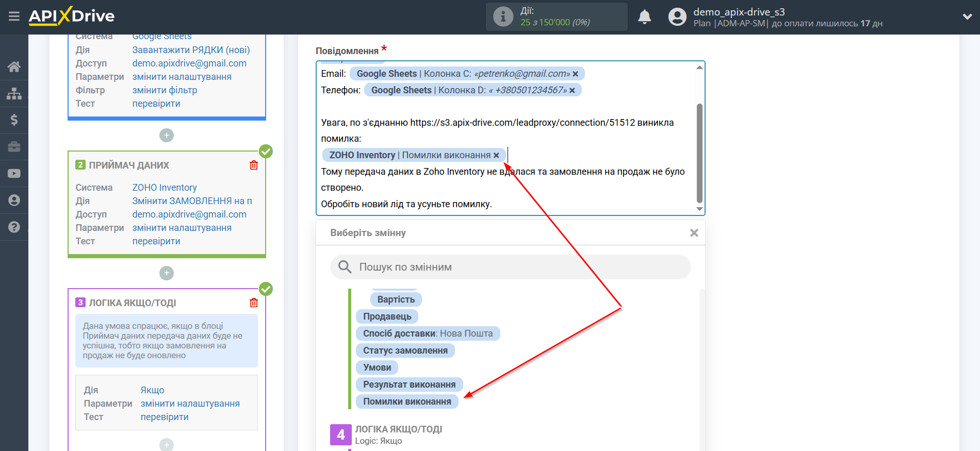This screenshot has height=451, width=980.
Task: Open Google Sheets demo.apixdrive@gmail.com access link
Action: pos(189,63)
